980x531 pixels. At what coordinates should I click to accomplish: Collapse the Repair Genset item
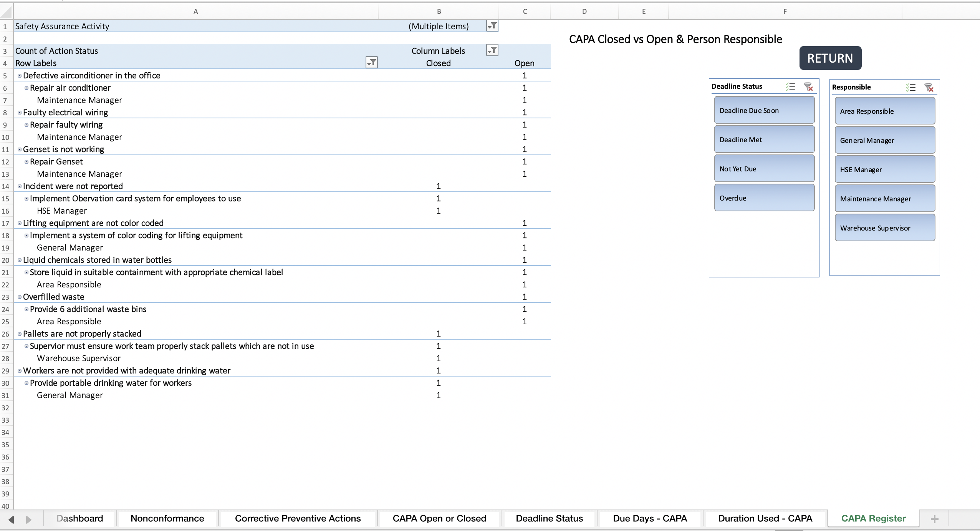point(26,161)
